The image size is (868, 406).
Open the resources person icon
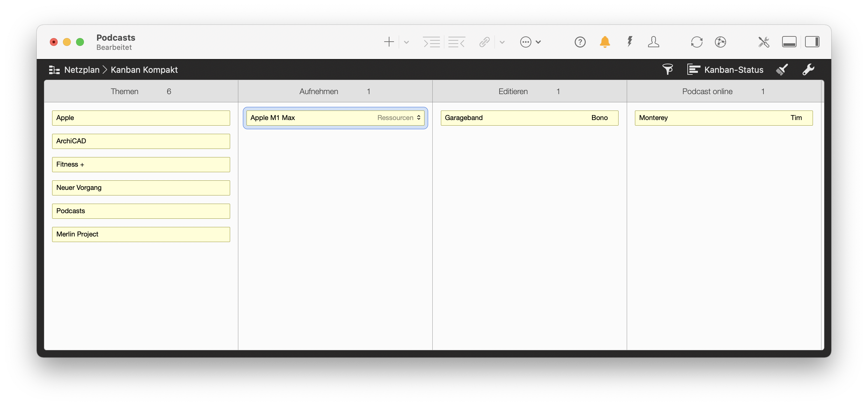pyautogui.click(x=653, y=42)
